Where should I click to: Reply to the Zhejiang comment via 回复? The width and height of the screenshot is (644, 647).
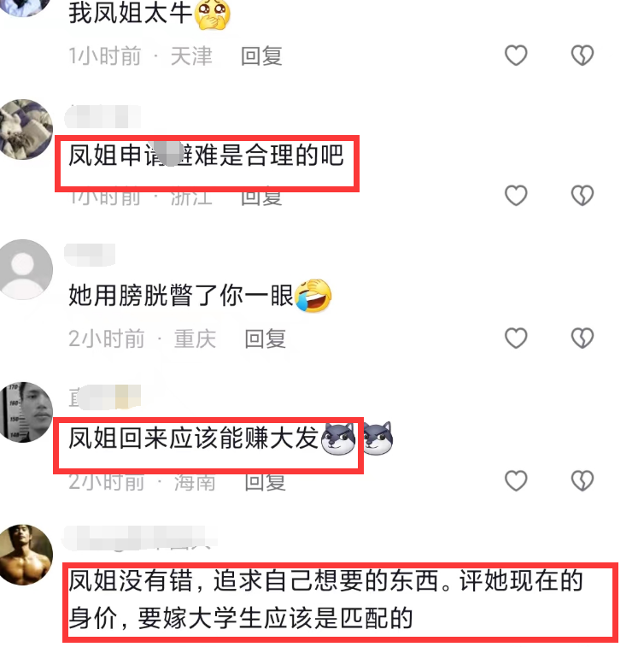(262, 197)
